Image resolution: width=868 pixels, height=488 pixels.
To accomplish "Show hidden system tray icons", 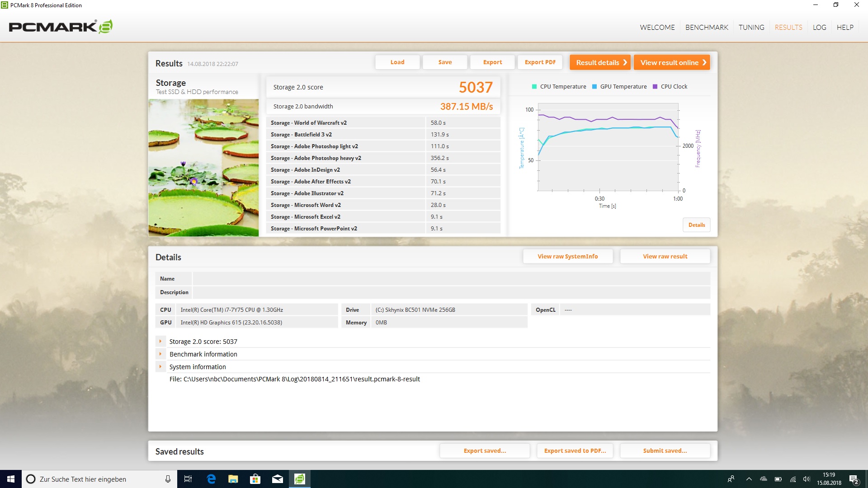I will click(749, 479).
